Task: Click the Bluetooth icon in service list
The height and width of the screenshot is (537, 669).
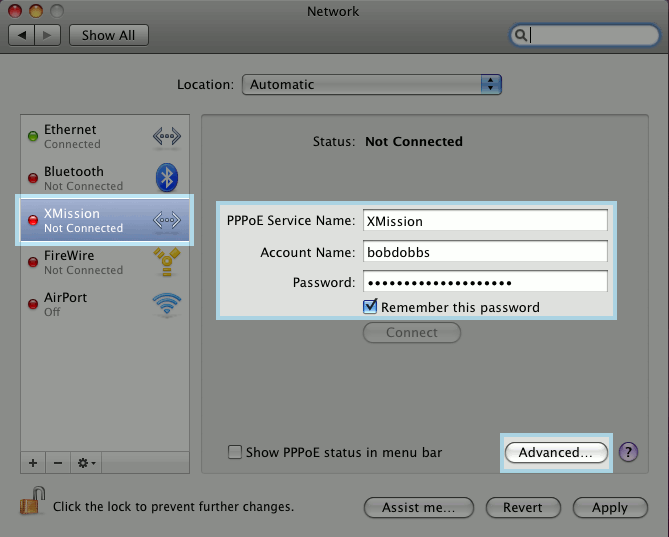Action: pos(166,178)
